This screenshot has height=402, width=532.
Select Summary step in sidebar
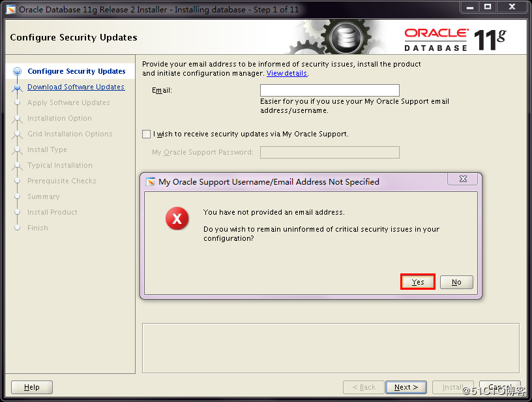pyautogui.click(x=44, y=196)
